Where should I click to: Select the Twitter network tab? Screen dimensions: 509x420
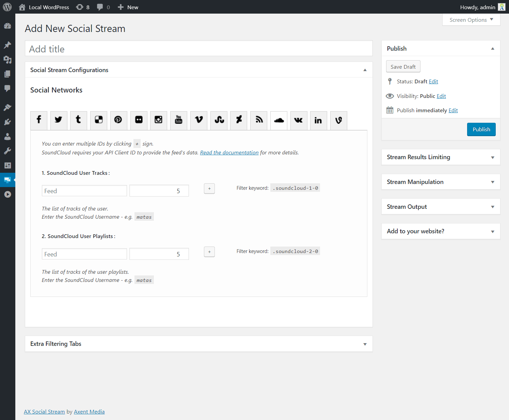coord(59,120)
